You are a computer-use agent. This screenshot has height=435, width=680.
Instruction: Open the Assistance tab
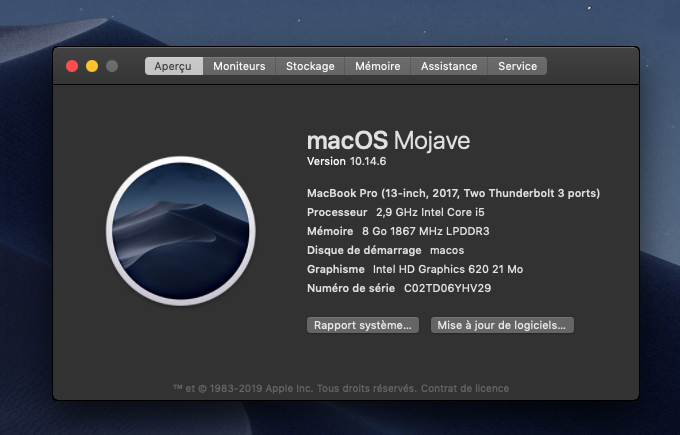(x=449, y=66)
